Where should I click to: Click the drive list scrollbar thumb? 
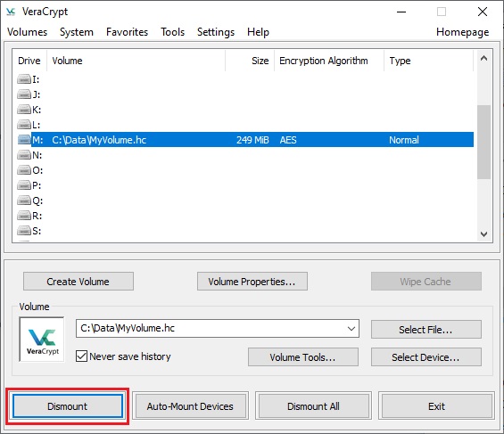(x=483, y=142)
